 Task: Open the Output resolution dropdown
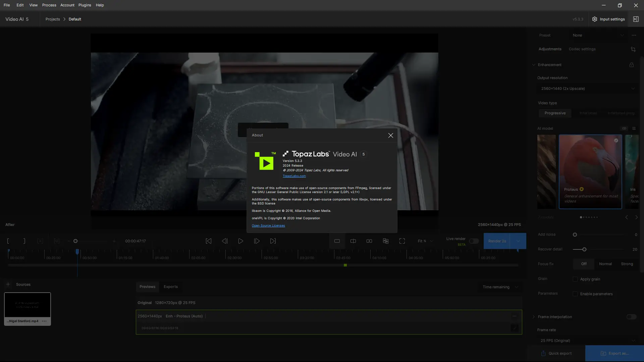587,88
